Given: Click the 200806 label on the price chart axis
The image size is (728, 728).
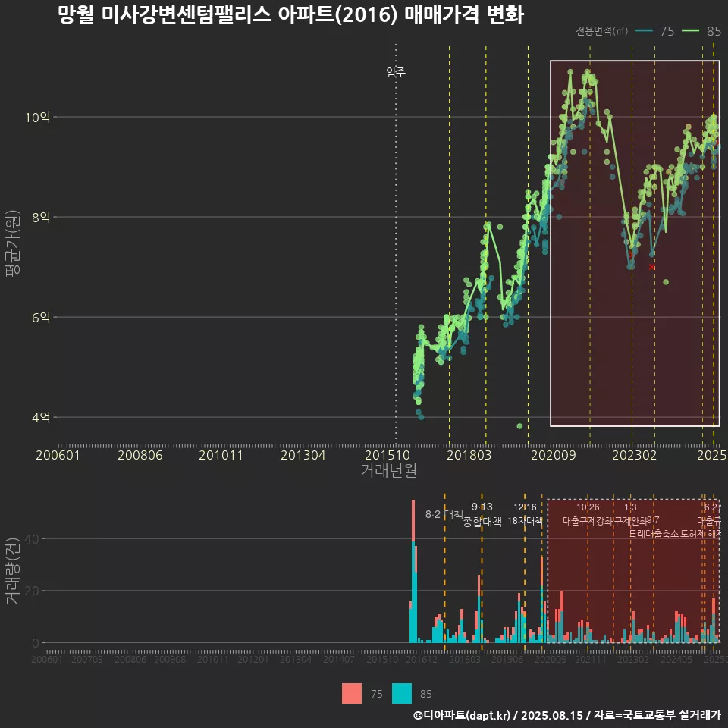Looking at the screenshot, I should coord(140,455).
